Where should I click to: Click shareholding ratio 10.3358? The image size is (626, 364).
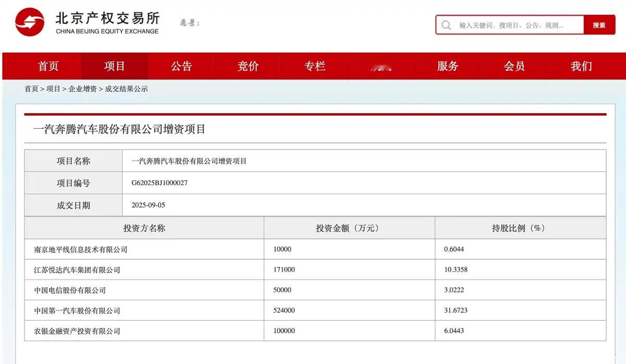(456, 270)
